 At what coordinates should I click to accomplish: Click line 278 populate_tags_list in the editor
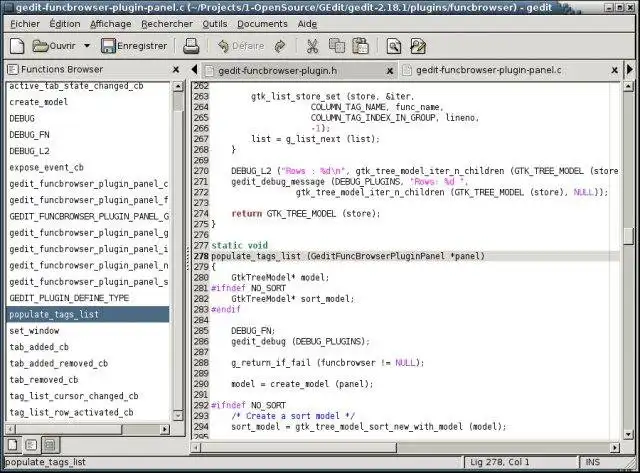click(x=348, y=256)
